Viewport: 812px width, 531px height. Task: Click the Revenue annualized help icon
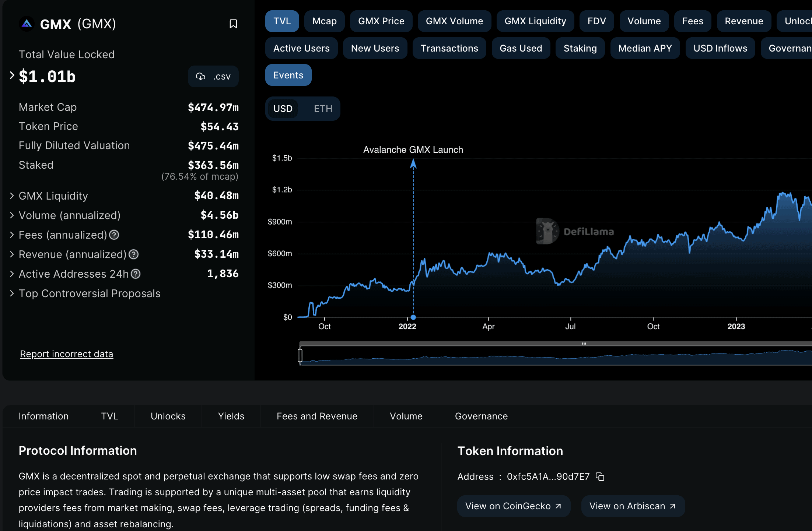point(134,254)
